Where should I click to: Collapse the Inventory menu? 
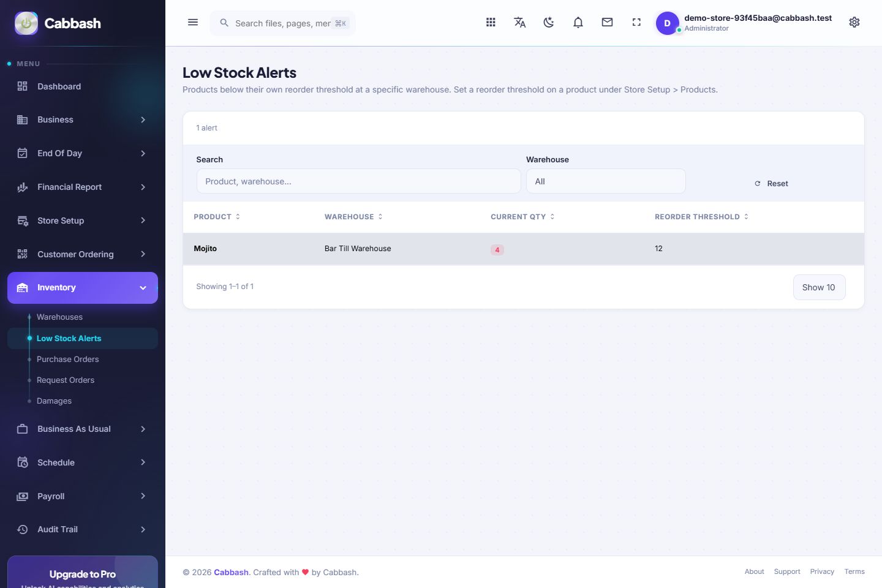[x=83, y=288]
